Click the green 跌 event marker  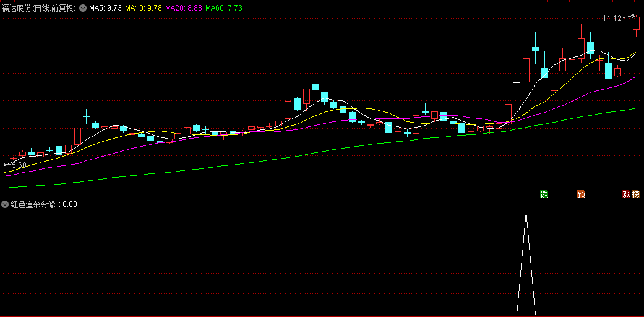544,194
